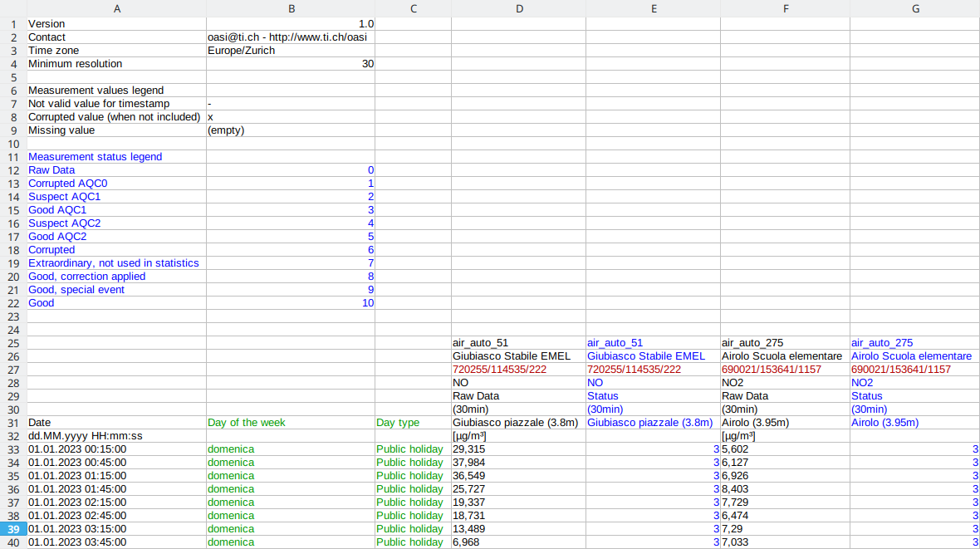Click 'dd.MM.yyyy HH:mm:ss' cell

pos(116,436)
